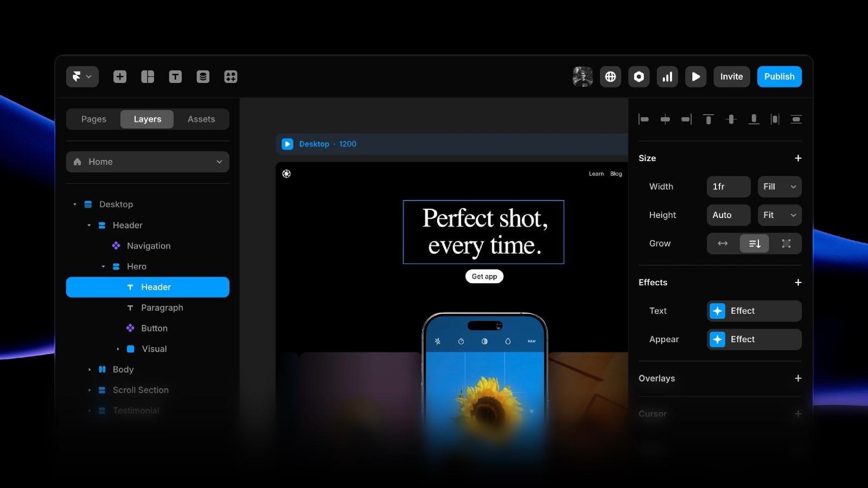Open site settings via the globe icon

(610, 76)
